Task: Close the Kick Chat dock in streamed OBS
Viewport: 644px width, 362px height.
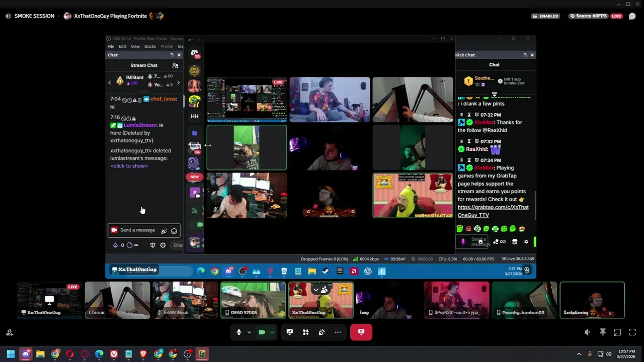Action: [x=532, y=55]
